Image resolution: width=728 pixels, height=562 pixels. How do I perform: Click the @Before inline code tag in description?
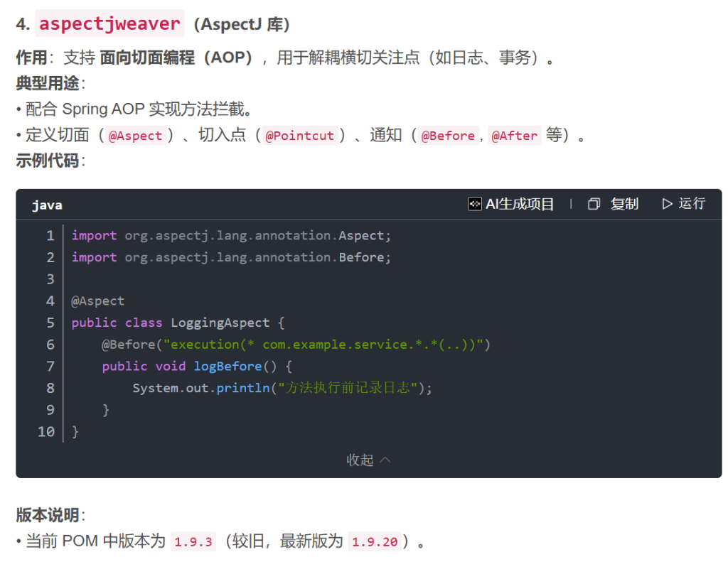click(447, 136)
